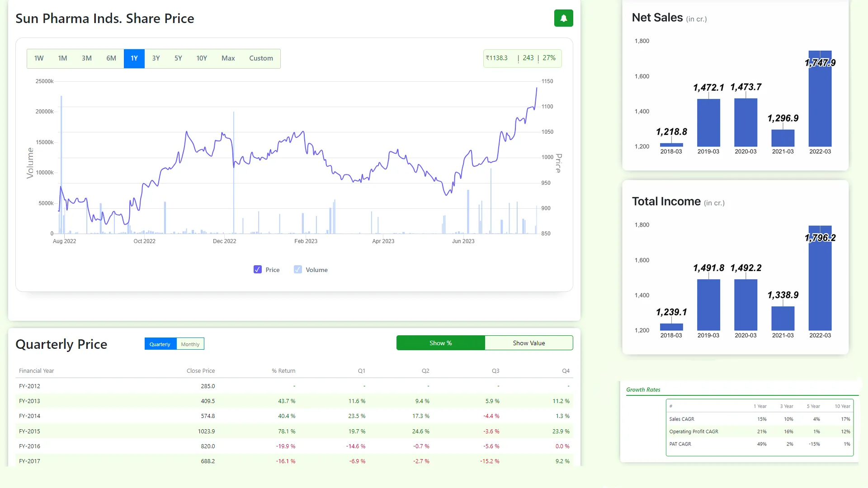Click the Close Price column header

click(x=201, y=371)
